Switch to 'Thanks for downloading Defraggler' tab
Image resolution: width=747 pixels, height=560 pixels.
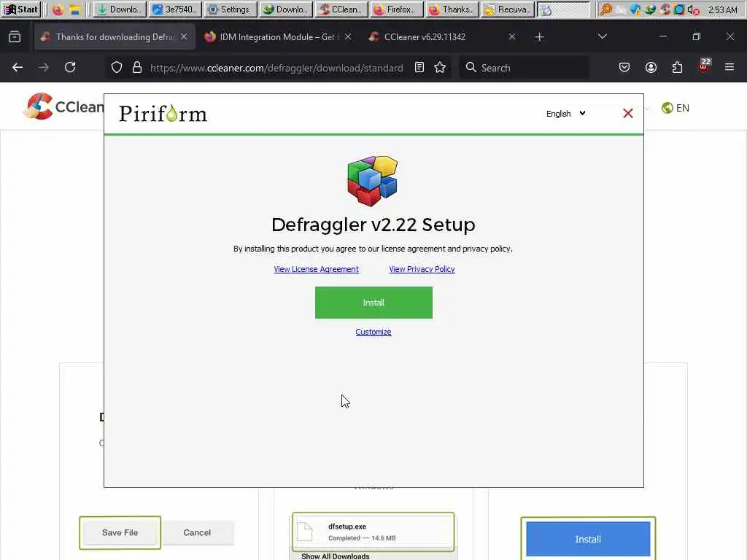115,36
